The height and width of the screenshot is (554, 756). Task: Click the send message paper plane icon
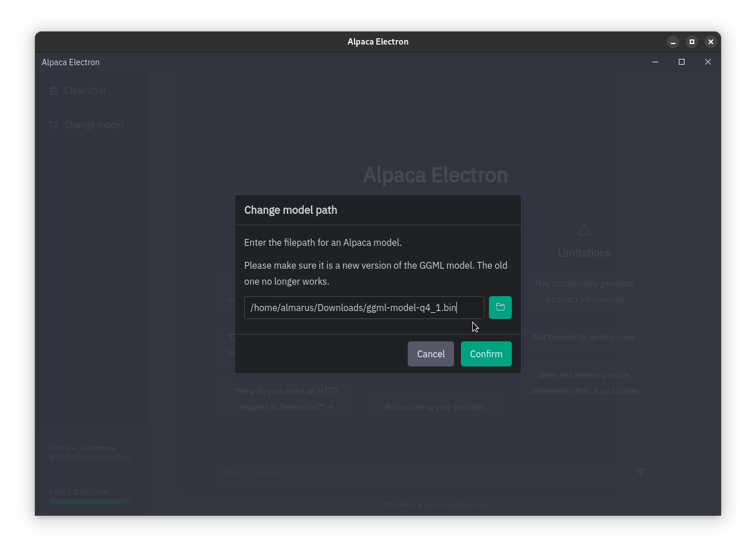(x=639, y=472)
